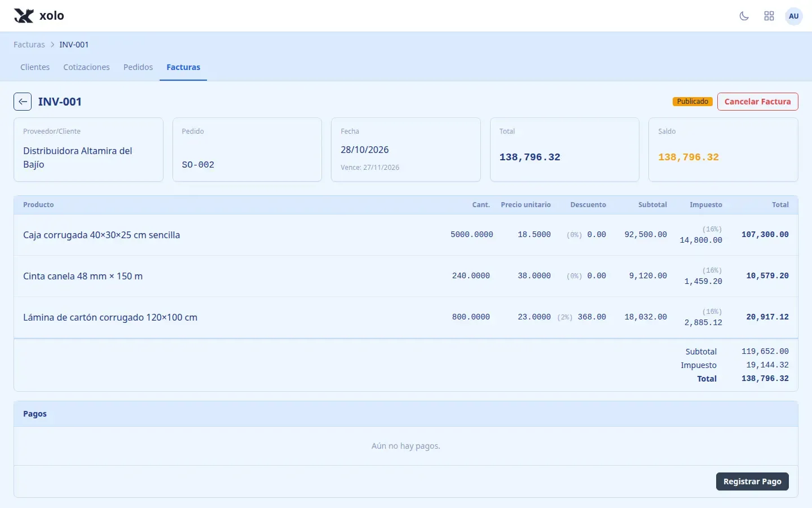Viewport: 812px width, 508px height.
Task: Switch to the Pedidos tab
Action: 138,67
